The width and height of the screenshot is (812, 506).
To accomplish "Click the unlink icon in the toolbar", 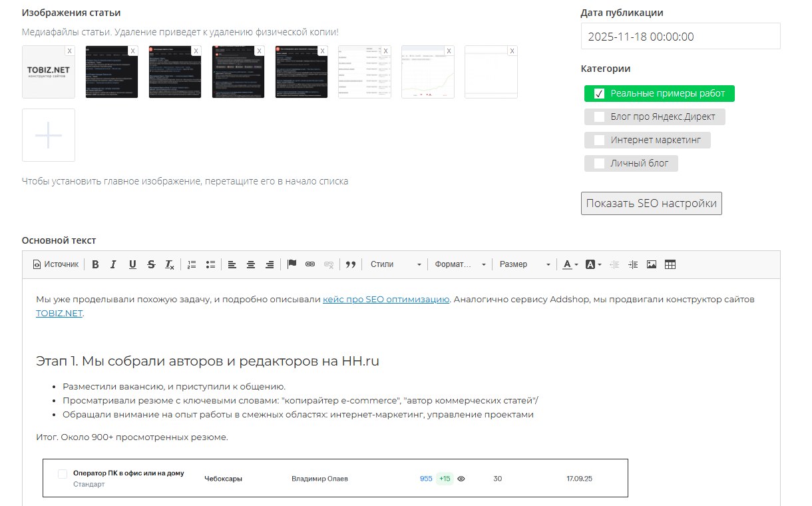I will coord(329,264).
